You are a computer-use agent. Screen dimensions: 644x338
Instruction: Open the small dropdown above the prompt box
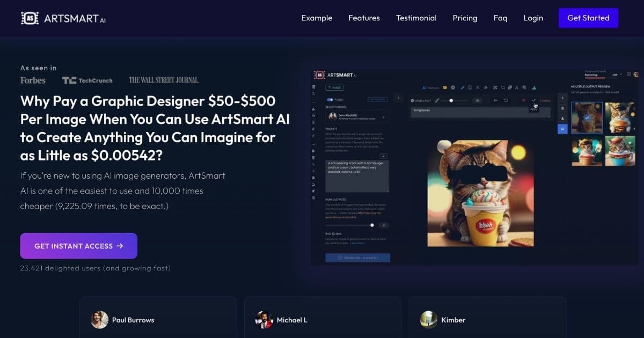coord(384,156)
